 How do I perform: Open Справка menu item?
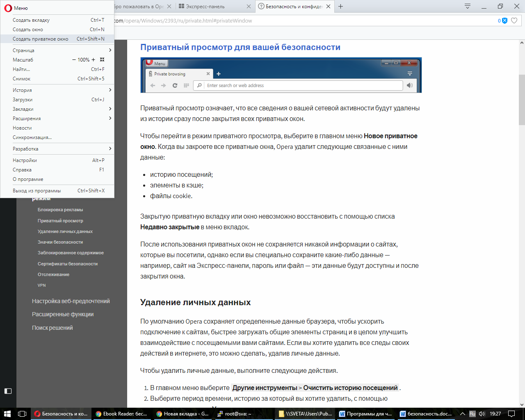tap(57, 170)
